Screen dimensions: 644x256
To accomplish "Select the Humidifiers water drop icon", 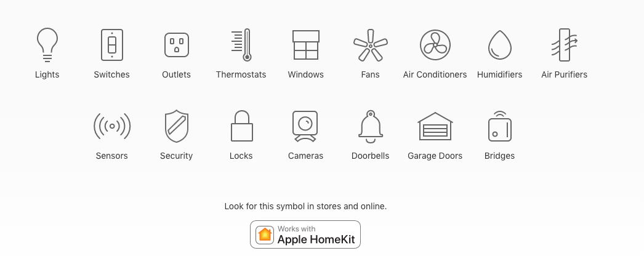I will click(x=499, y=45).
